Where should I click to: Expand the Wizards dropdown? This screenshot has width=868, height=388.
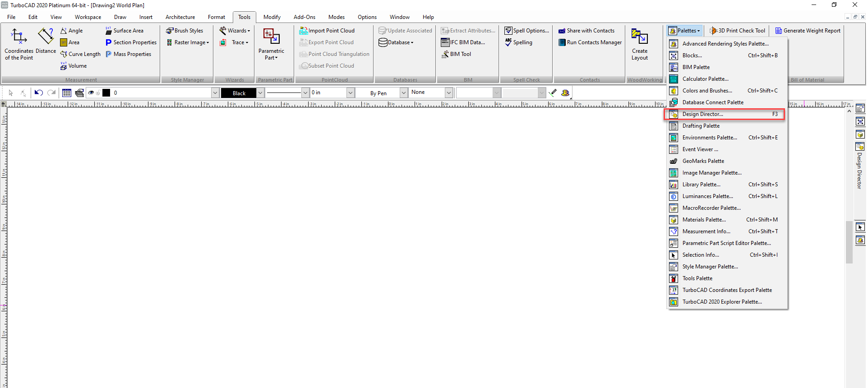(x=235, y=31)
